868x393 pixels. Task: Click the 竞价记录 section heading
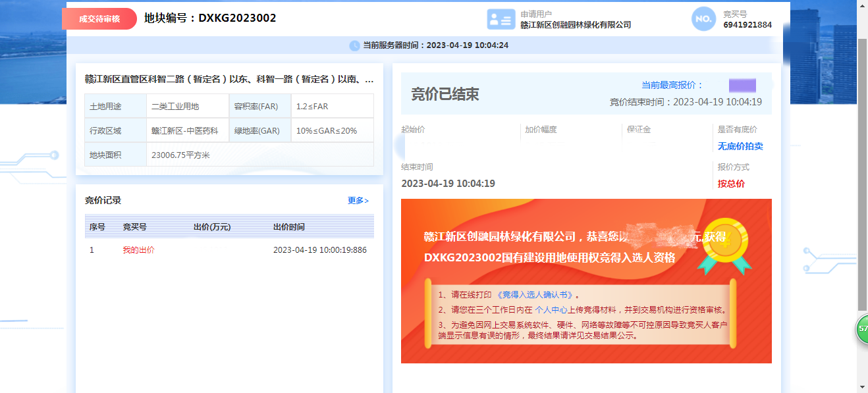[103, 201]
